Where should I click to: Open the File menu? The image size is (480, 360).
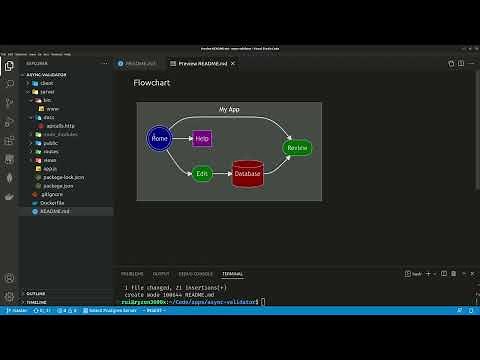pos(3,54)
